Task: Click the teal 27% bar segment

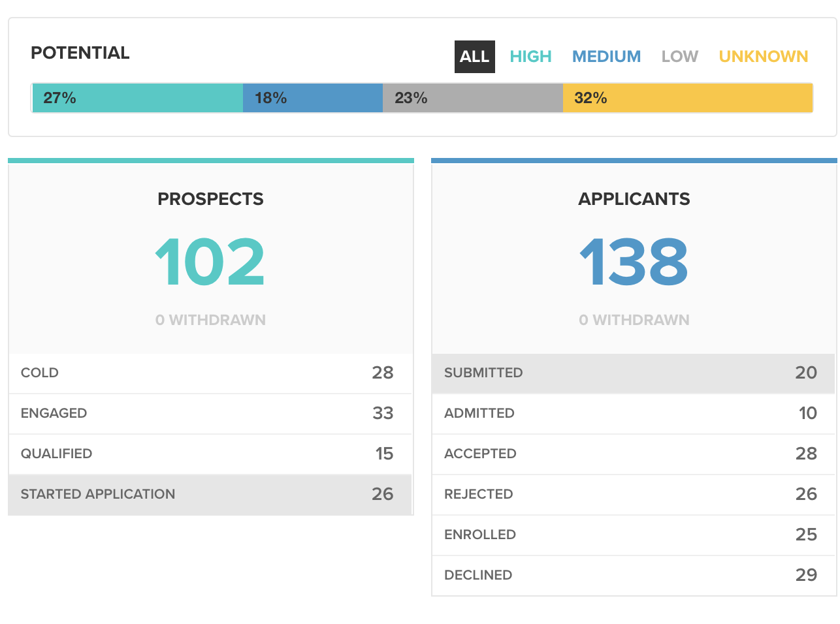Action: click(x=137, y=98)
